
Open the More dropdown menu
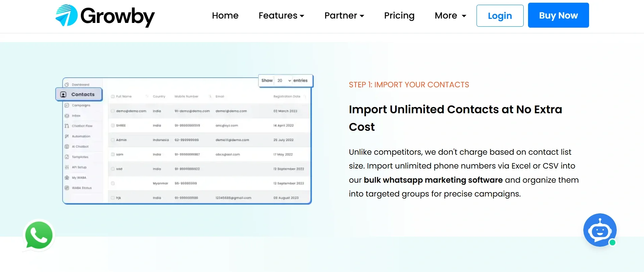pos(450,16)
